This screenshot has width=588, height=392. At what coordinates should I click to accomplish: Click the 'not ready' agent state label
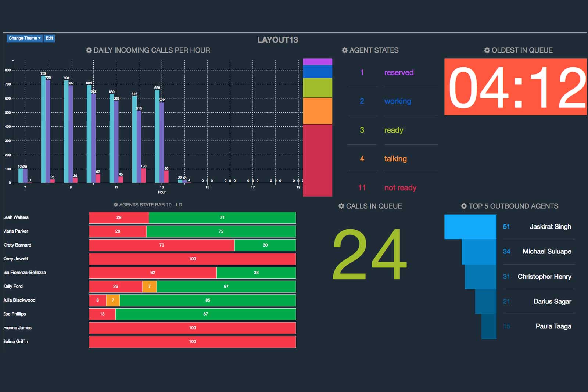pyautogui.click(x=400, y=188)
